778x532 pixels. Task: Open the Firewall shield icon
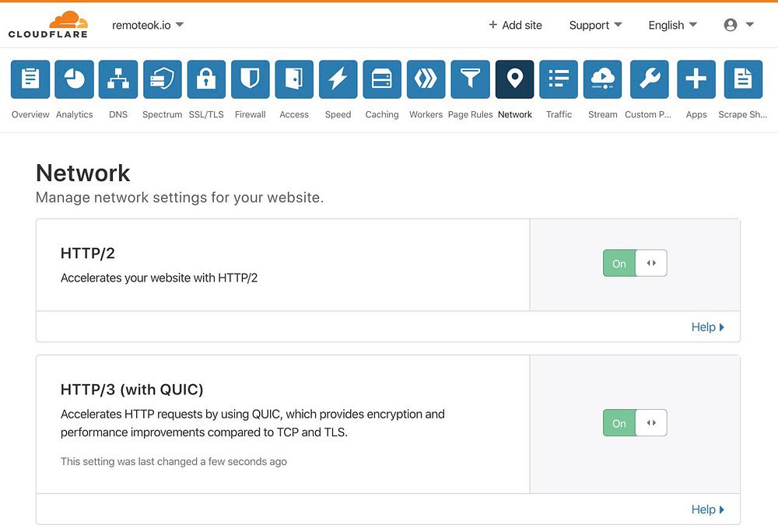250,79
